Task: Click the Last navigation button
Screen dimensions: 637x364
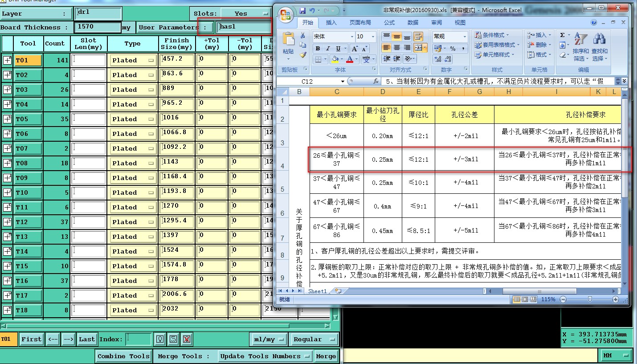Action: (87, 339)
